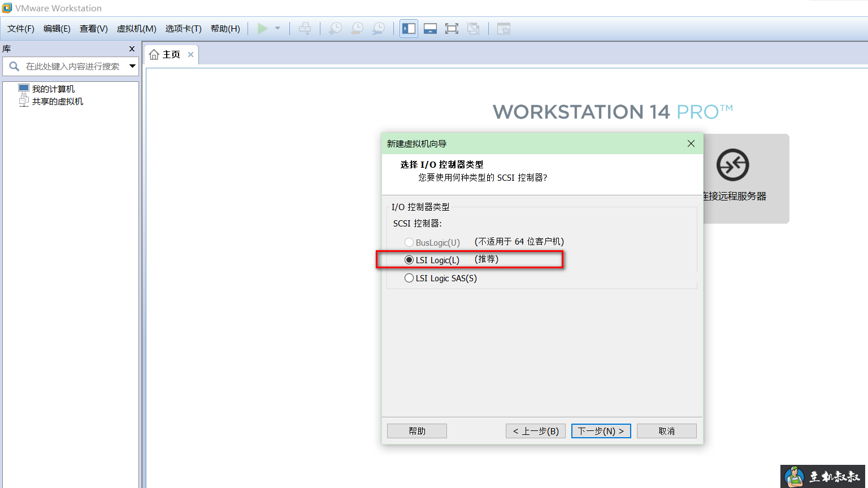
Task: Click the green power on play icon
Action: click(263, 28)
